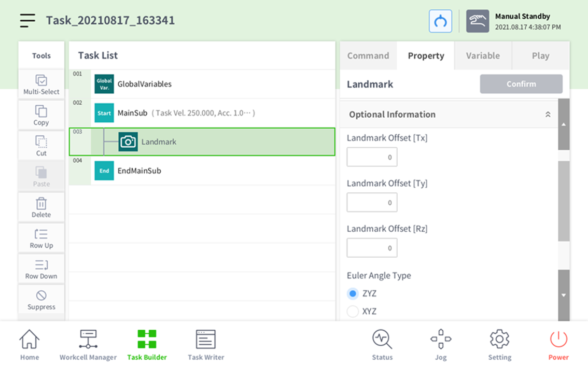
Task: Click the Copy tool icon
Action: pyautogui.click(x=41, y=112)
